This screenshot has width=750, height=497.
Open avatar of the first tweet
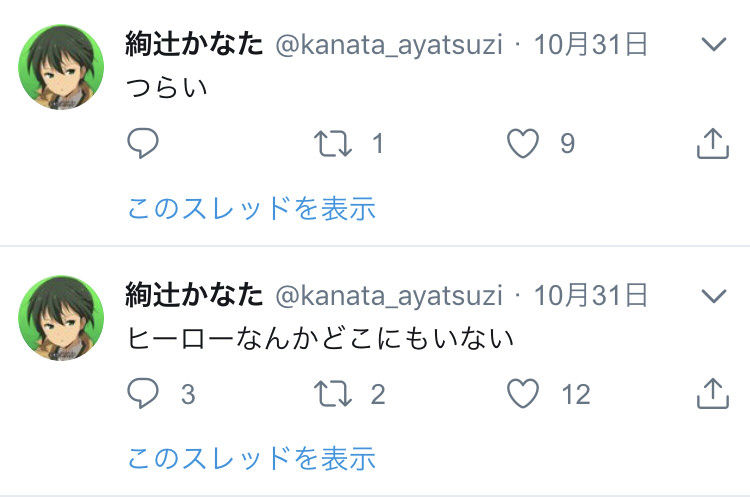tap(61, 67)
